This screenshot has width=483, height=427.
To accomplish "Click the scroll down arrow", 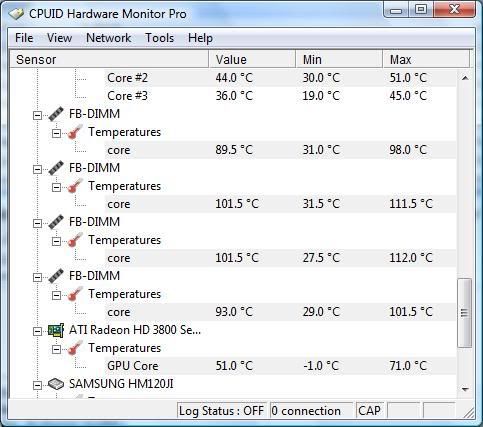I will tap(465, 389).
